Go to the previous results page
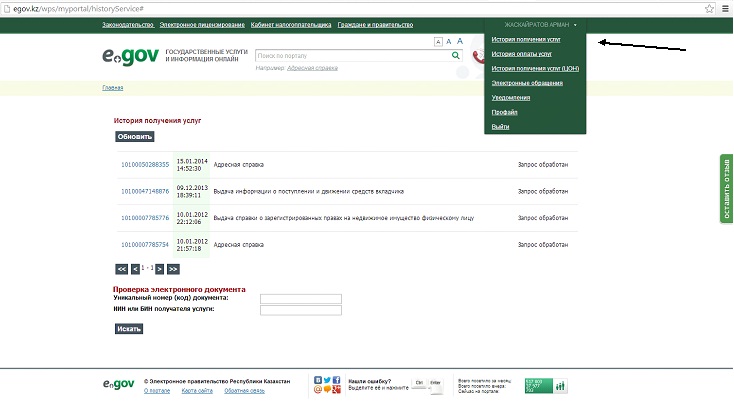This screenshot has height=404, width=734. [136, 269]
